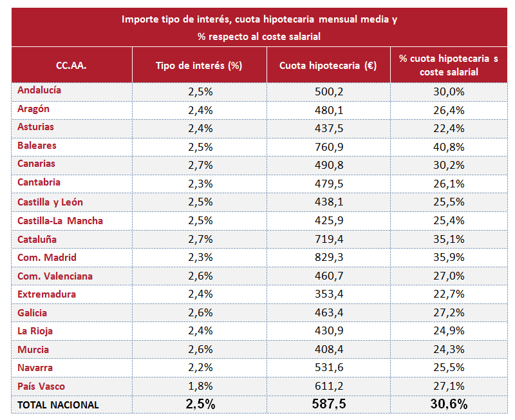The width and height of the screenshot is (515, 420).
Task: Select the Navarra cuota value 531,6
Action: point(328,368)
